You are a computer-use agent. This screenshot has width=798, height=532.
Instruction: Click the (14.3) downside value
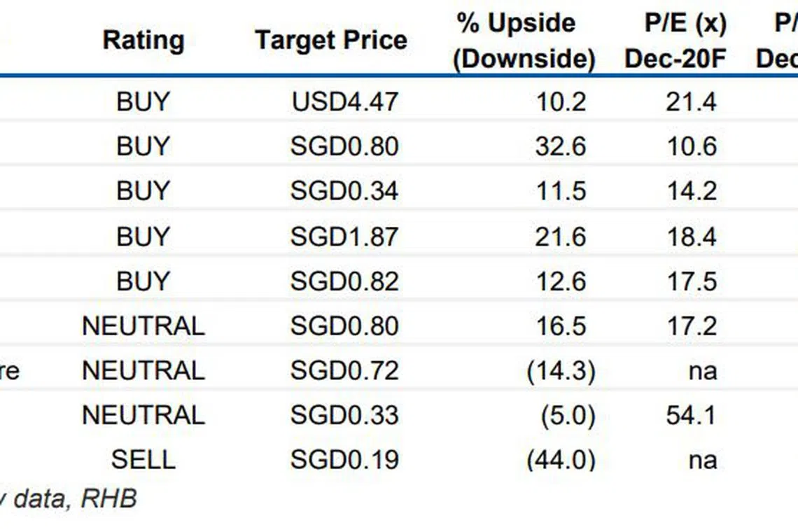tap(561, 371)
